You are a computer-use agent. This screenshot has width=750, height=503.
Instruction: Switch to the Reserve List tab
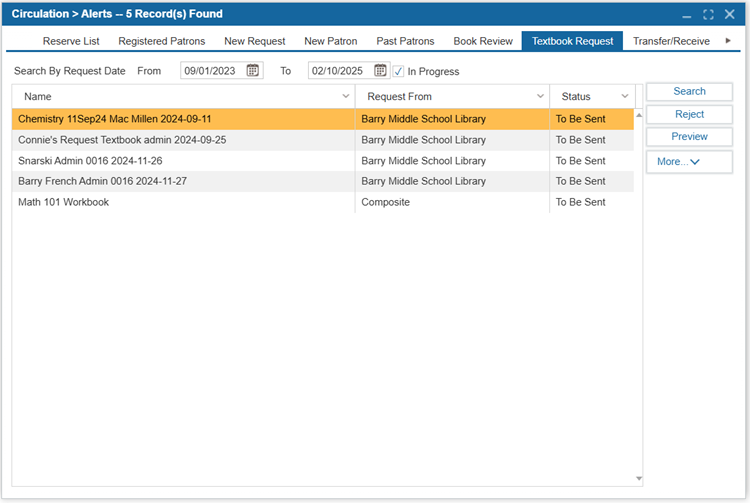click(71, 41)
